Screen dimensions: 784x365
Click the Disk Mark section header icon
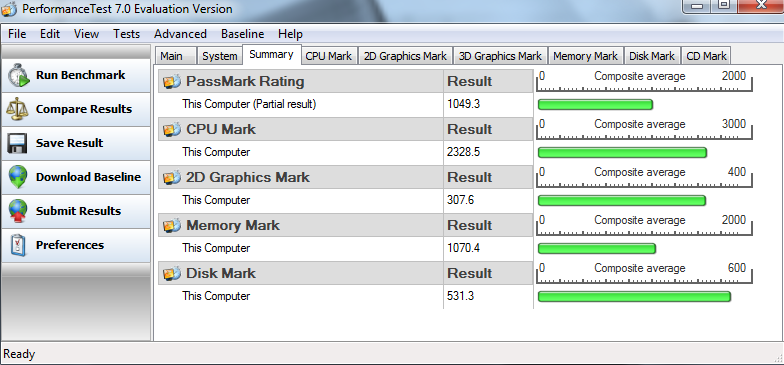coord(172,274)
